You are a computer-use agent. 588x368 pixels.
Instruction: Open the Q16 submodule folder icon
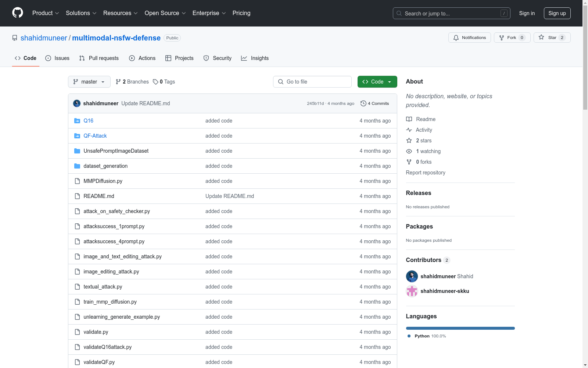pyautogui.click(x=77, y=121)
